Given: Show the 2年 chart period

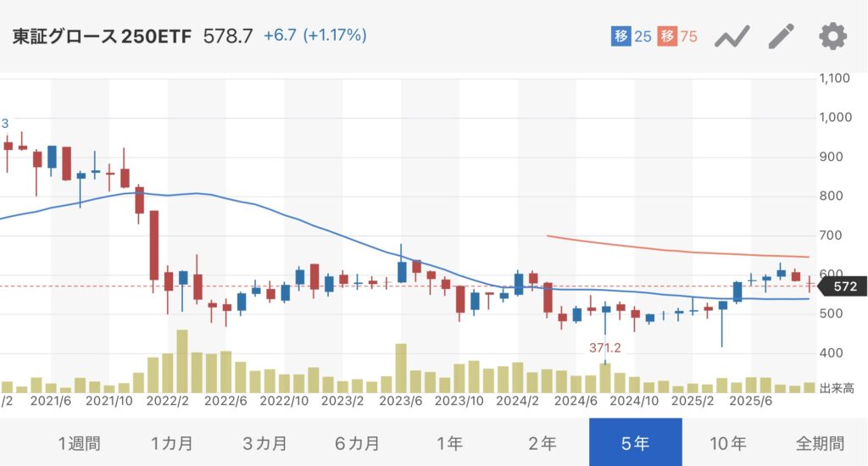Looking at the screenshot, I should pos(542,442).
